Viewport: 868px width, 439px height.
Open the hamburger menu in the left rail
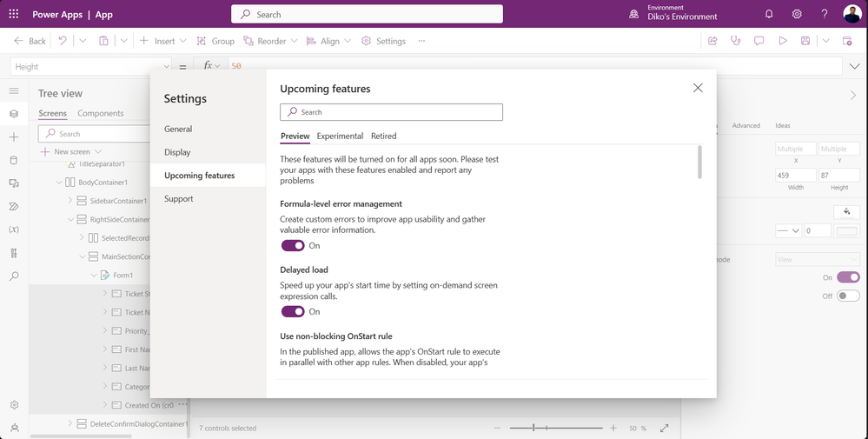tap(14, 90)
